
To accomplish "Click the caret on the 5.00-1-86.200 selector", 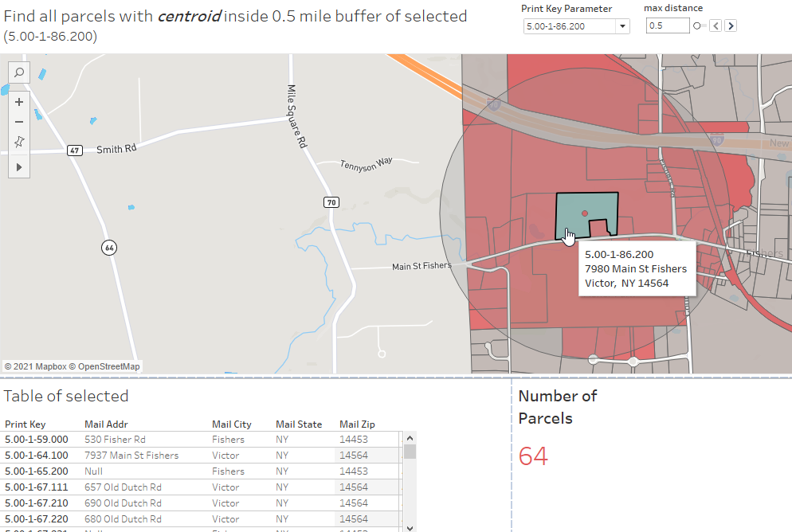I will click(x=624, y=25).
